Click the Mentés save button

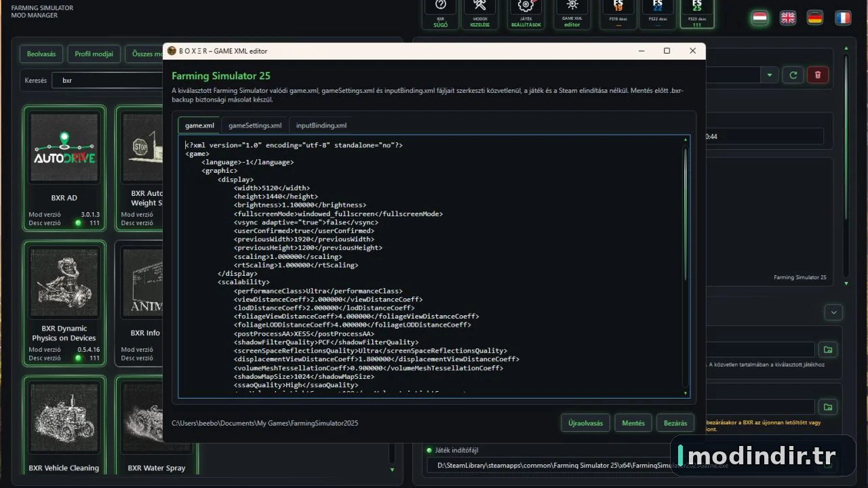[633, 423]
